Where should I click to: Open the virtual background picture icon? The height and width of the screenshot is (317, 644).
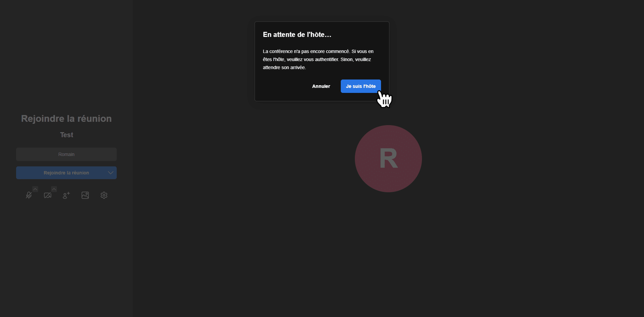(85, 195)
